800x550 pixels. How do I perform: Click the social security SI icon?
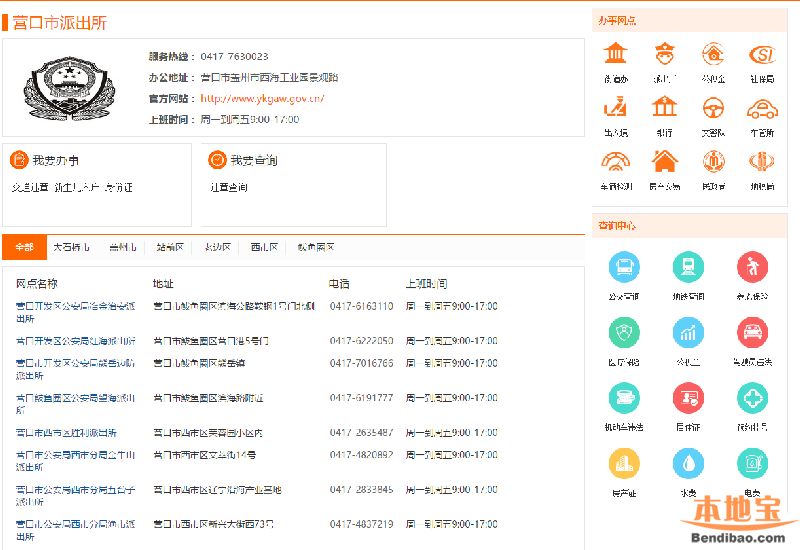(762, 54)
